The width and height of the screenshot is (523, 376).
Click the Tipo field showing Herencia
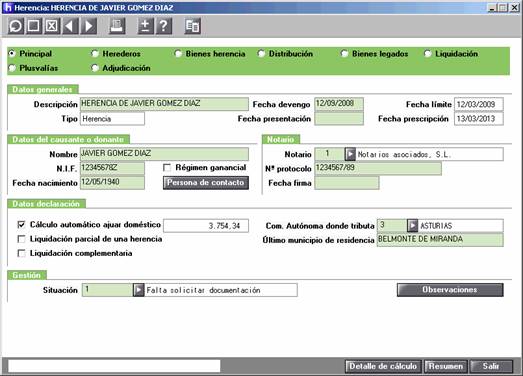pos(112,119)
